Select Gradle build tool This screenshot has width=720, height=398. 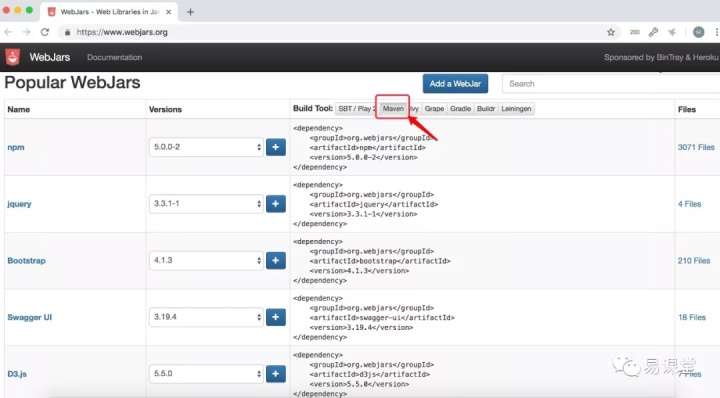460,109
